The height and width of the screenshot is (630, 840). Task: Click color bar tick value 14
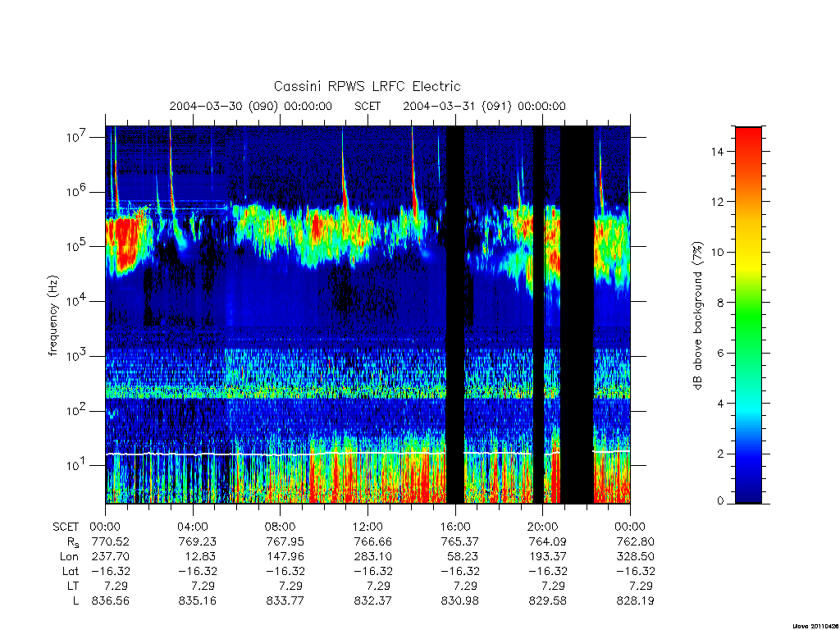pos(717,152)
